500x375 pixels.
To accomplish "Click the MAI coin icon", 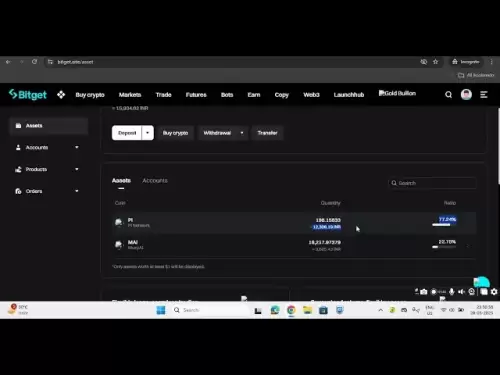I will [119, 245].
